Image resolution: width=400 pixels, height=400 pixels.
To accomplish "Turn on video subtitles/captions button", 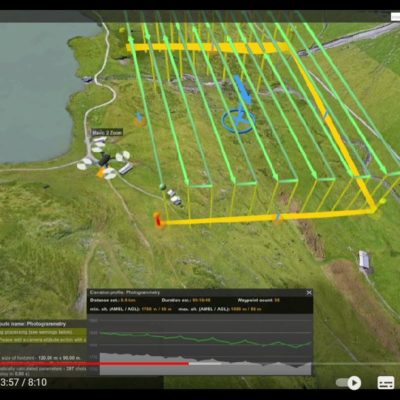I will tap(386, 383).
